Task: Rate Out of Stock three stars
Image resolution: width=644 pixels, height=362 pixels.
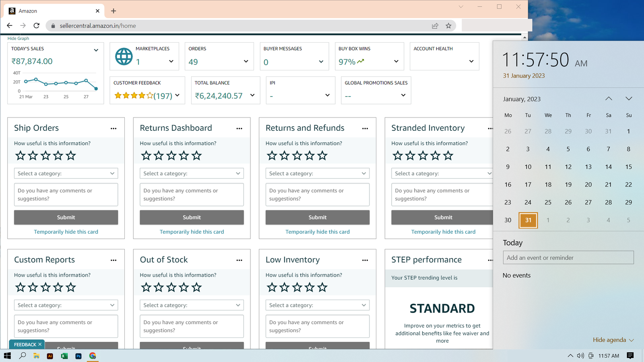Action: [x=171, y=288]
